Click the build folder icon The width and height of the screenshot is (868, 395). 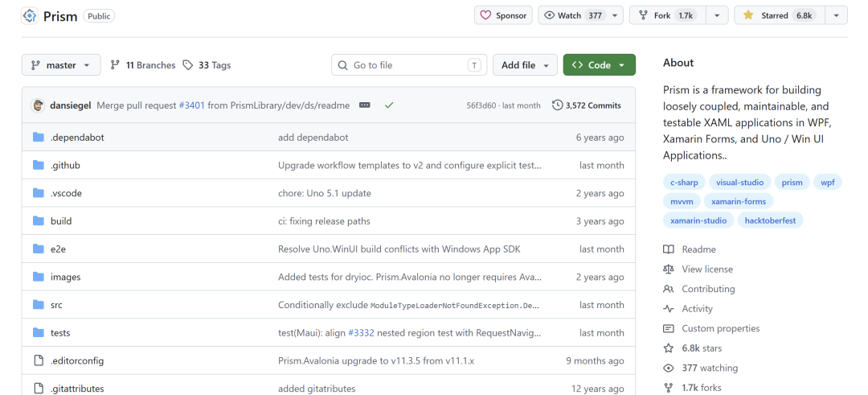click(x=39, y=221)
